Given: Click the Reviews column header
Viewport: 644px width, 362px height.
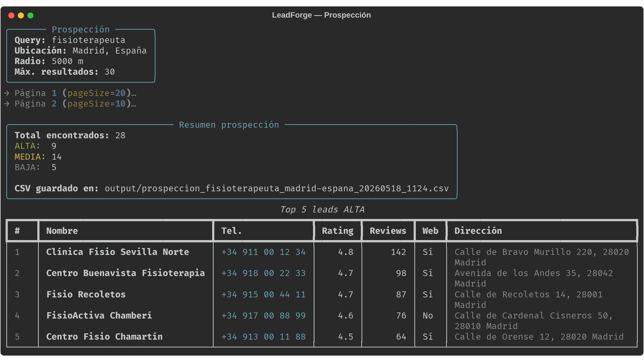Looking at the screenshot, I should (388, 231).
